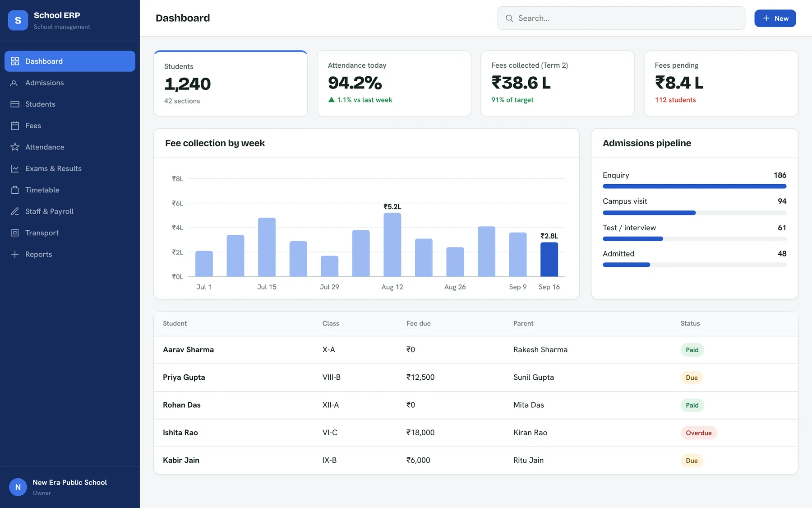This screenshot has height=508, width=812.
Task: Click Aarav Sharma's Paid status badge
Action: click(692, 350)
